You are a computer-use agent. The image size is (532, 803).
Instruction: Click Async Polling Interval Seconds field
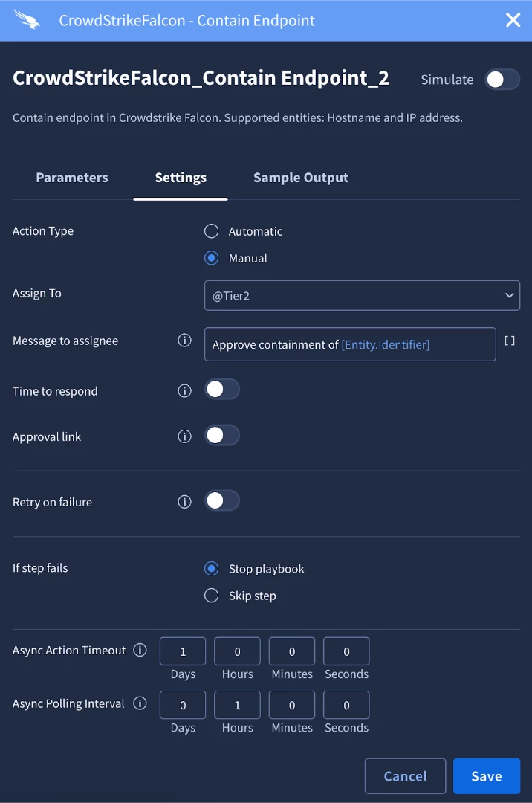coord(346,705)
